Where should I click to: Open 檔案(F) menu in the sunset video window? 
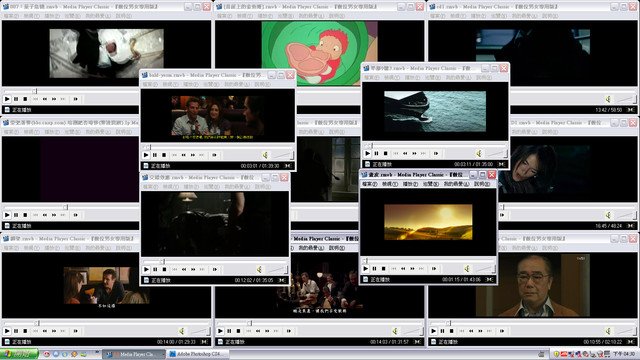(369, 184)
